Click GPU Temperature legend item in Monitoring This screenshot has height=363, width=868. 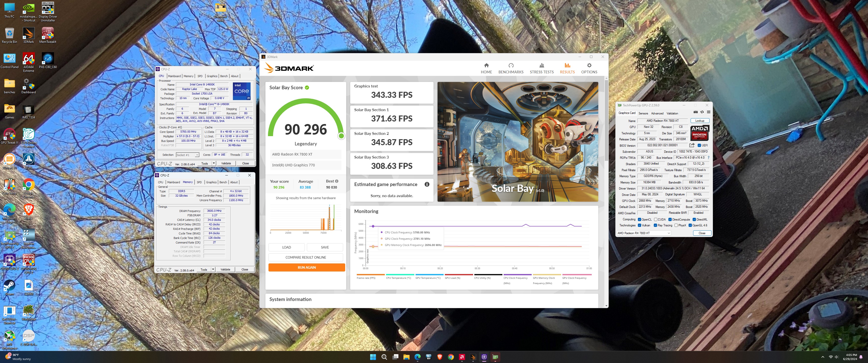coord(430,277)
